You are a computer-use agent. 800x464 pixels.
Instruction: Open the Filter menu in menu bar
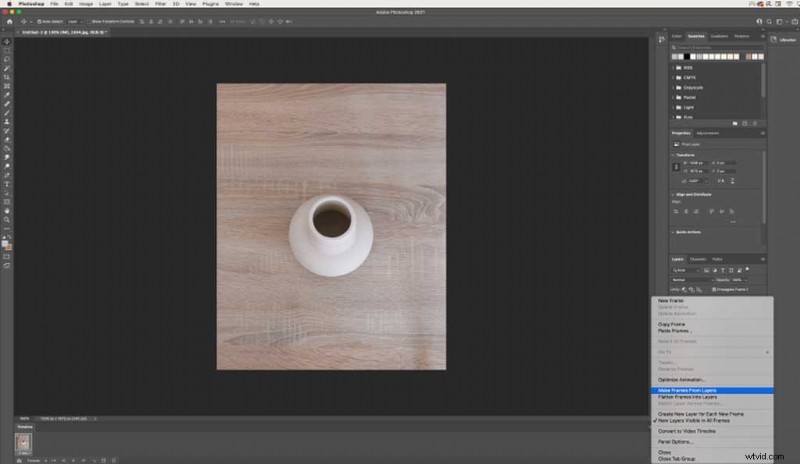pos(160,4)
